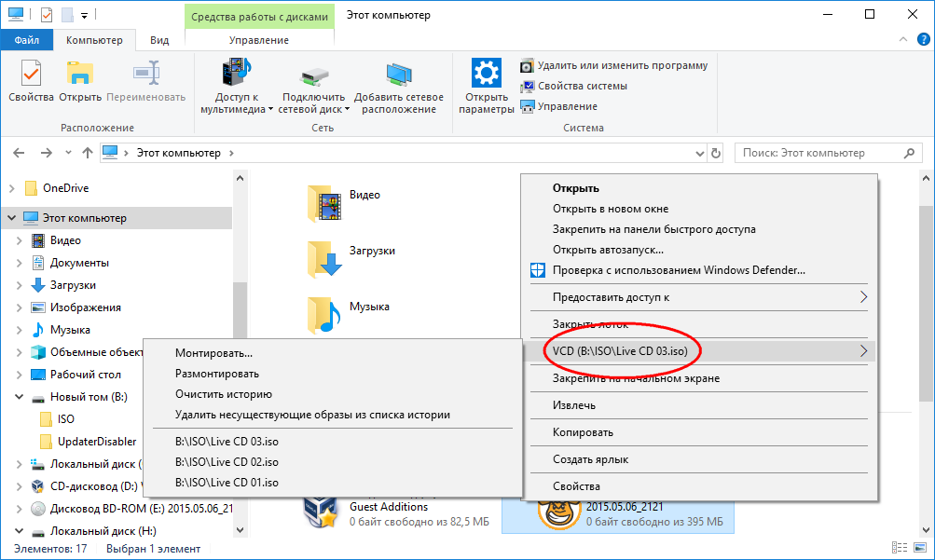The image size is (935, 560).
Task: Click Свойства системы in ribbon
Action: coord(573,86)
